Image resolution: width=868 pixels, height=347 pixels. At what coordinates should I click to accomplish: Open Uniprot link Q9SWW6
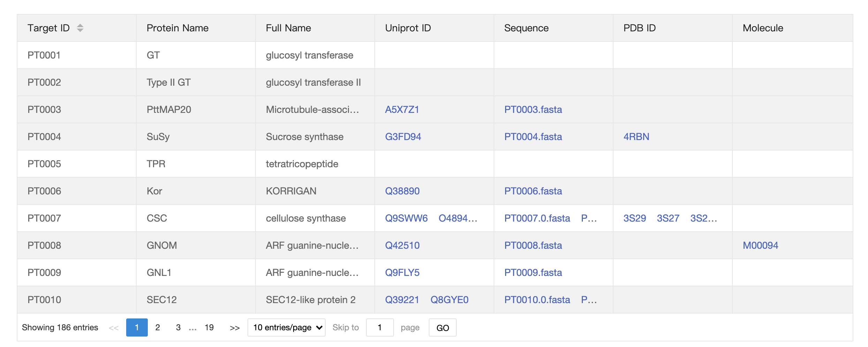click(406, 218)
